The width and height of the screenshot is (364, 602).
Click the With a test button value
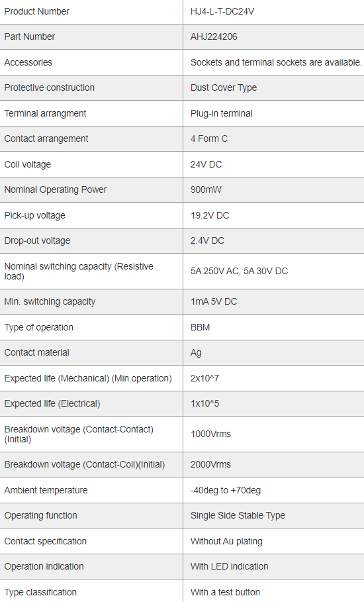click(x=225, y=592)
